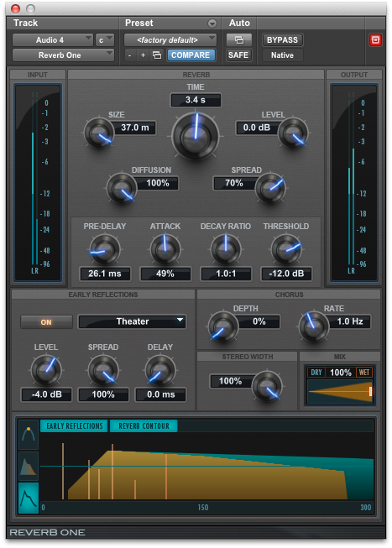
Task: Toggle the automation SAFE button
Action: coord(238,55)
